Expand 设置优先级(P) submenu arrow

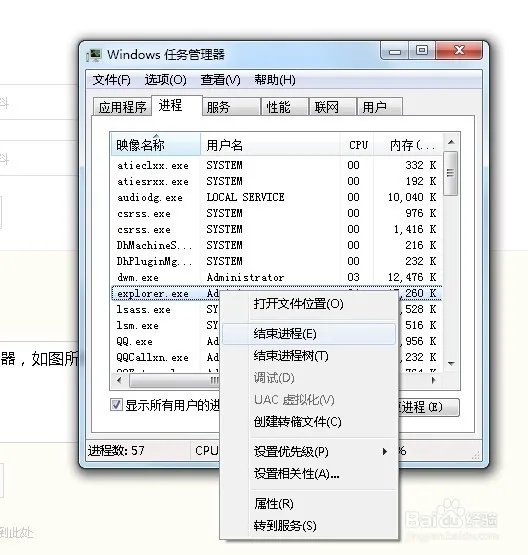[385, 452]
